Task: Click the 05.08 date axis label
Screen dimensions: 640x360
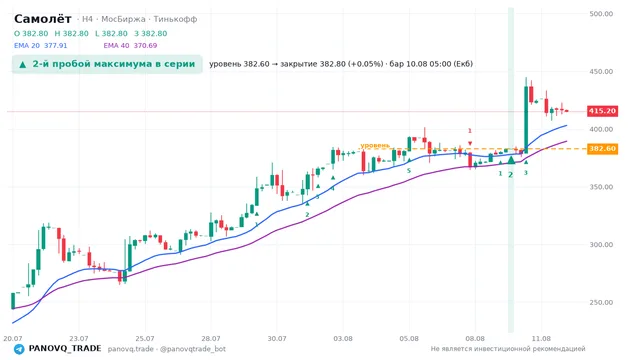Action: pos(409,338)
